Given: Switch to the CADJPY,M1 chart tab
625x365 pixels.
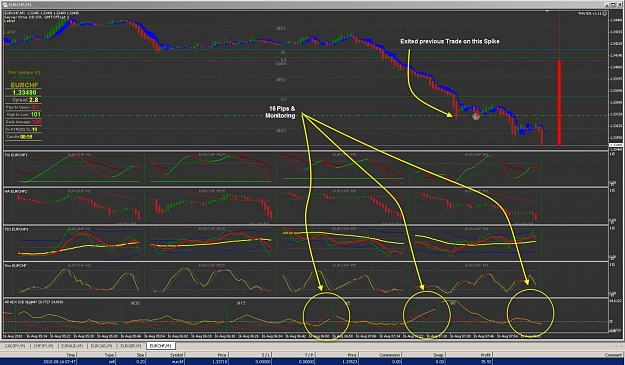Looking at the screenshot, I should tap(15, 346).
